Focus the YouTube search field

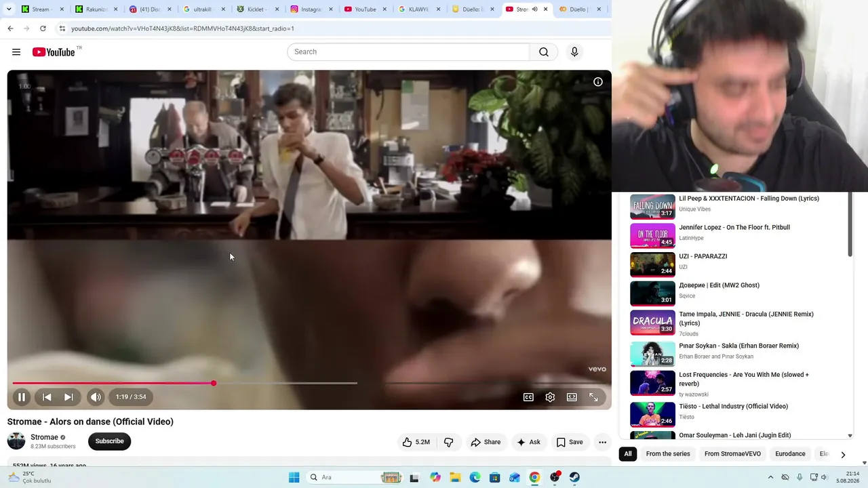click(x=408, y=52)
